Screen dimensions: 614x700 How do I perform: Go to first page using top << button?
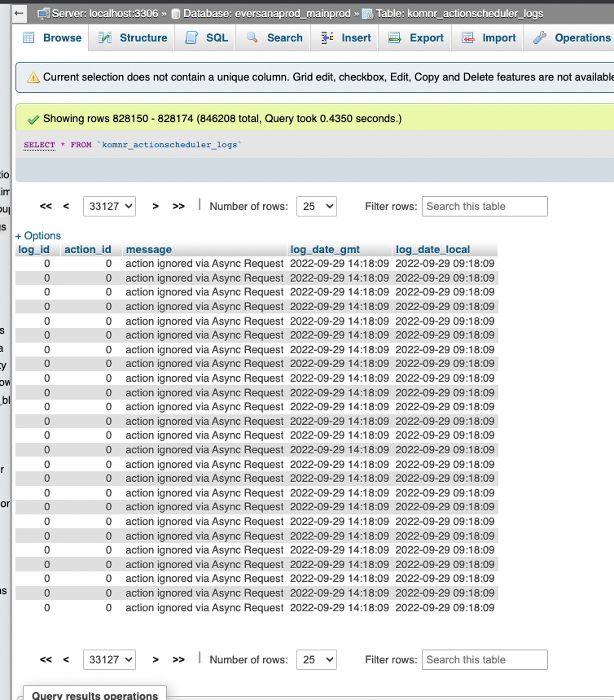point(46,206)
